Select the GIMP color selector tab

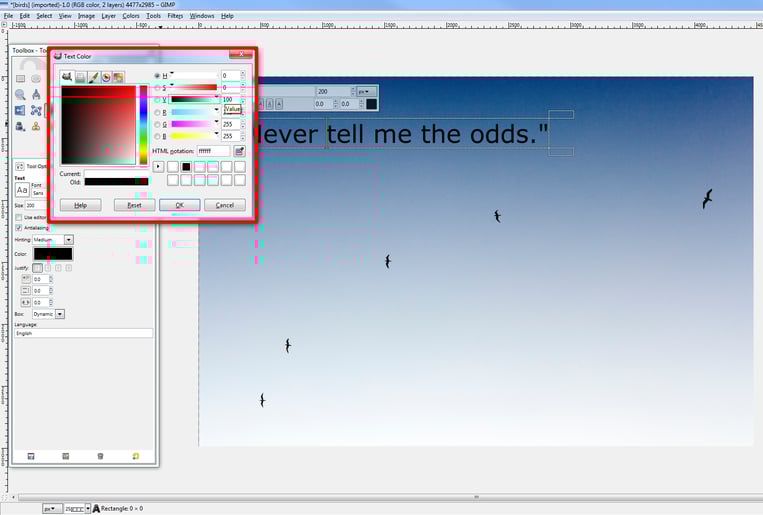[67, 77]
